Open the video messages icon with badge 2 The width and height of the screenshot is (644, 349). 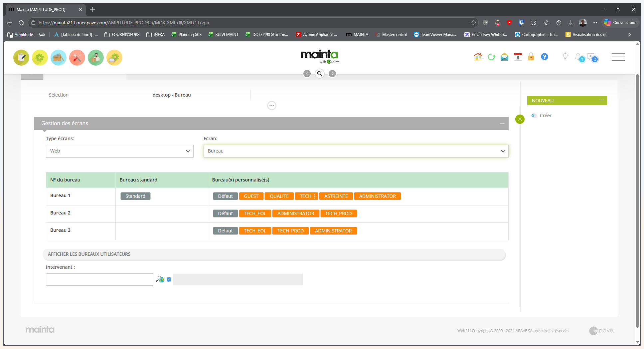[x=592, y=57]
